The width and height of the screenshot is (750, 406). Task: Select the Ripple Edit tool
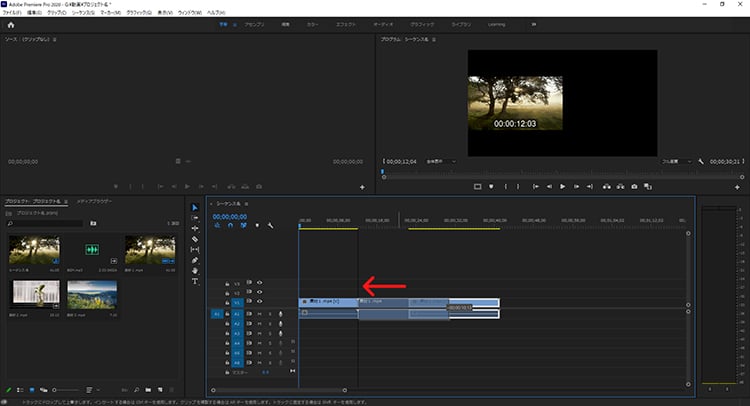click(x=195, y=228)
